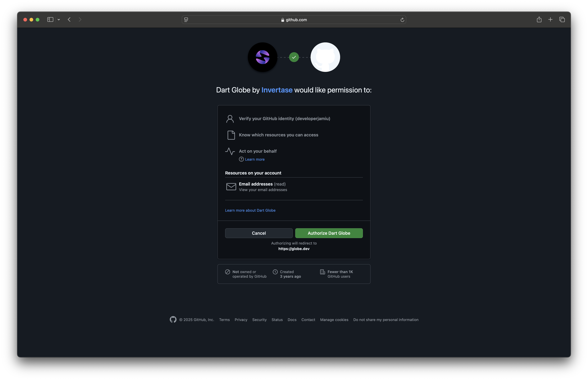Click the Safari sidebar toggle icon
This screenshot has height=380, width=588.
(50, 20)
